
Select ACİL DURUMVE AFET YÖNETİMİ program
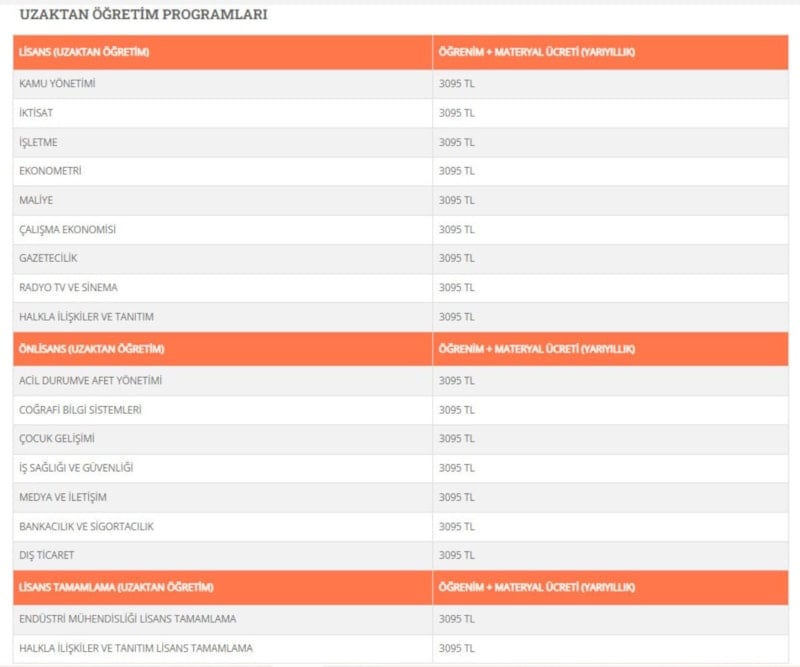pyautogui.click(x=90, y=381)
